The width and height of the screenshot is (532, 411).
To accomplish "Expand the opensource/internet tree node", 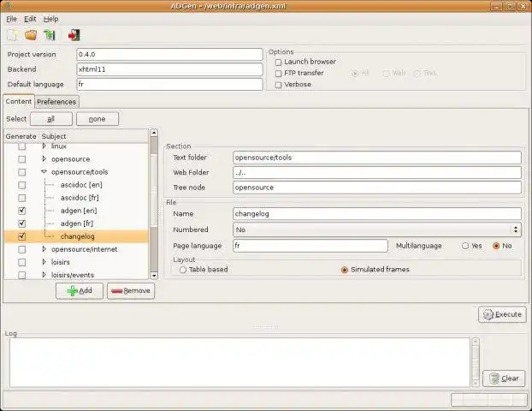I will tap(44, 249).
